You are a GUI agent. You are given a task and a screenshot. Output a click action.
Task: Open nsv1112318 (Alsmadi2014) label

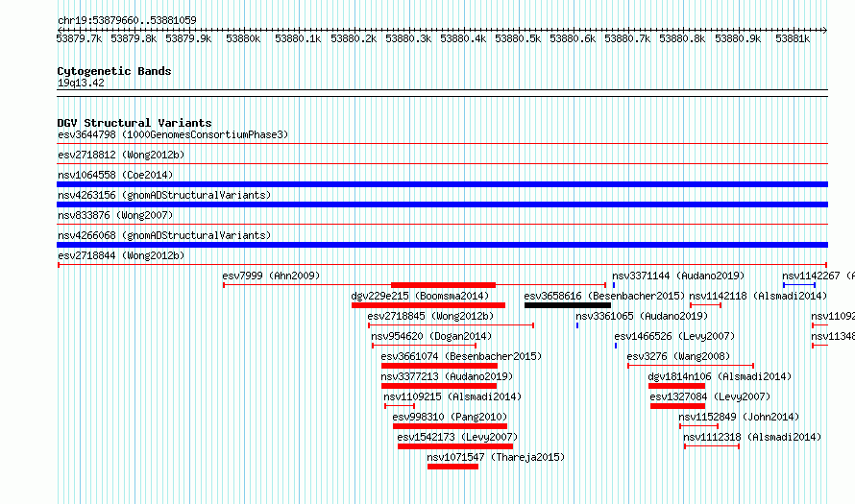point(752,437)
